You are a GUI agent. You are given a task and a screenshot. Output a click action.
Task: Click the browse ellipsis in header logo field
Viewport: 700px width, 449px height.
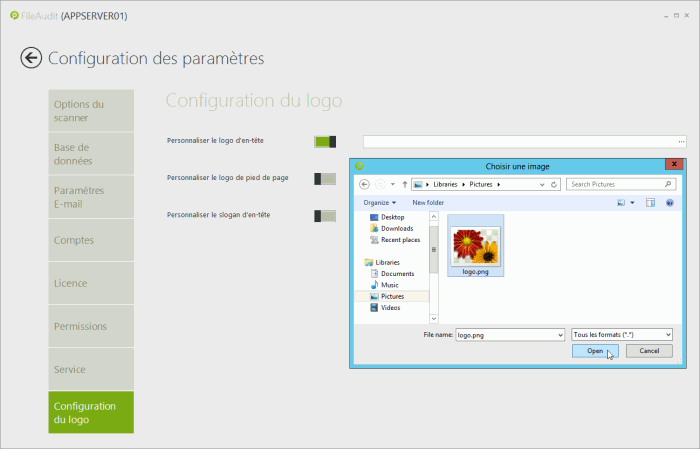tap(681, 142)
